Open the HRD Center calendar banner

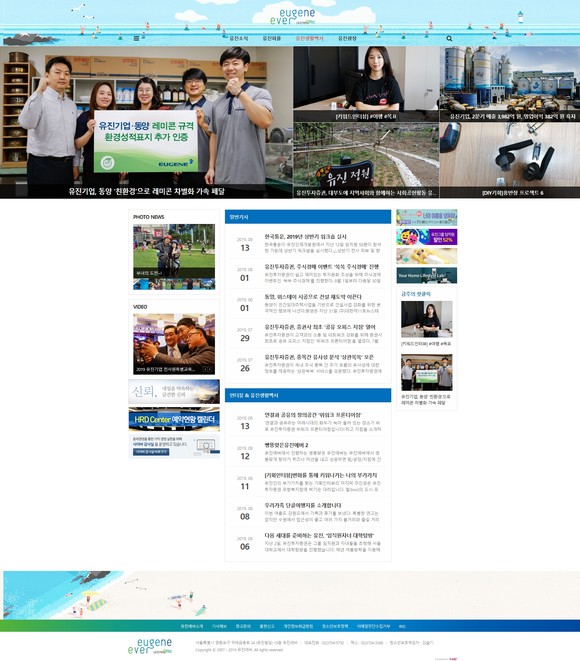coord(174,419)
